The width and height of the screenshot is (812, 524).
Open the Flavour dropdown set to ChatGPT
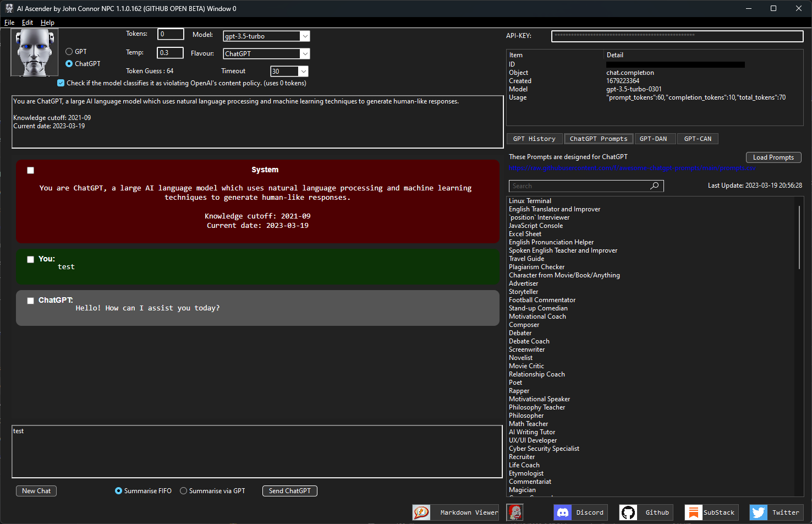tap(305, 53)
